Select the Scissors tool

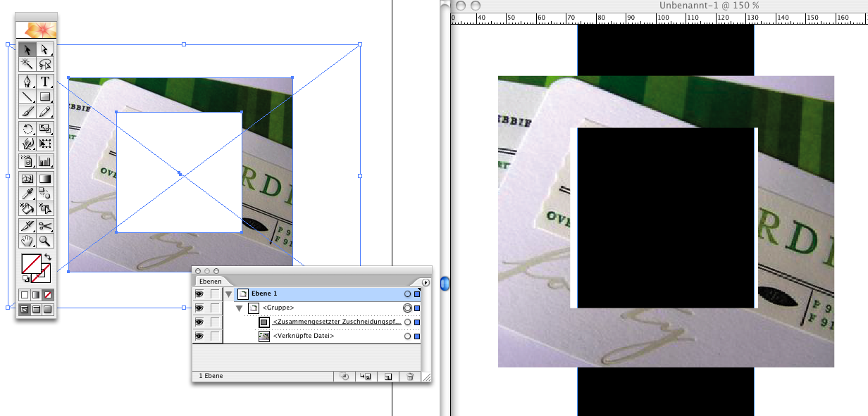coord(45,225)
